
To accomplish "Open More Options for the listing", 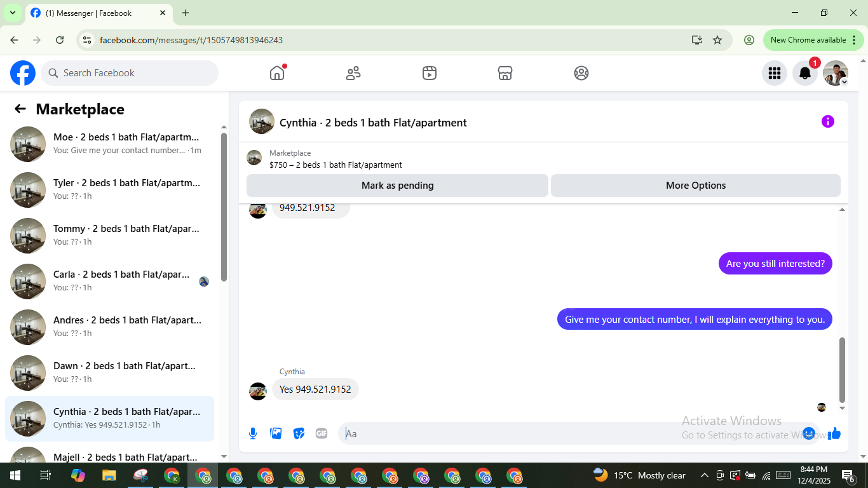I will tap(696, 186).
